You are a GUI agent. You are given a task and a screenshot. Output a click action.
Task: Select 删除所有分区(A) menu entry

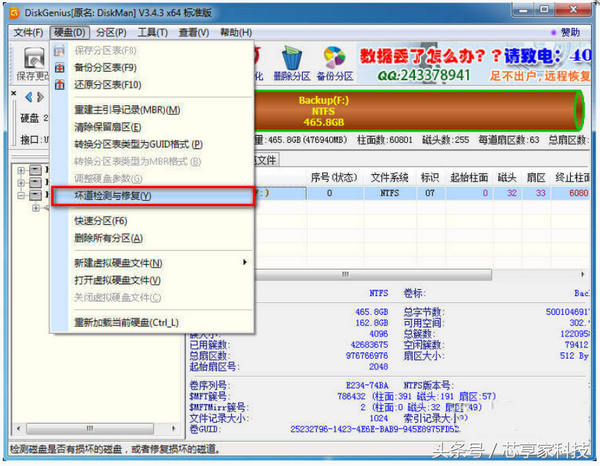[108, 238]
